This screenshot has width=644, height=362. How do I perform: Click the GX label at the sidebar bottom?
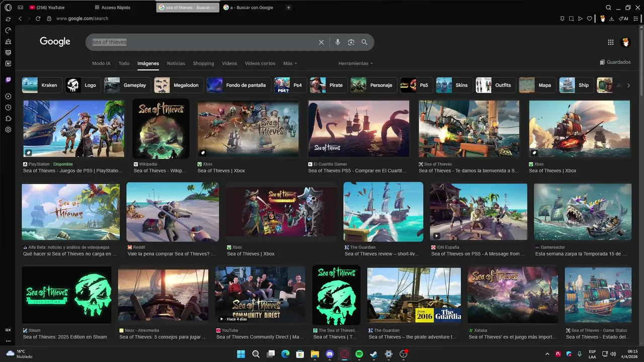8,330
